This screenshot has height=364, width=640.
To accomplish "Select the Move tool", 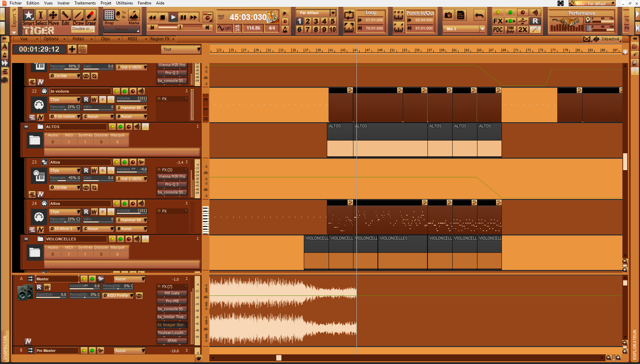I will tap(53, 15).
